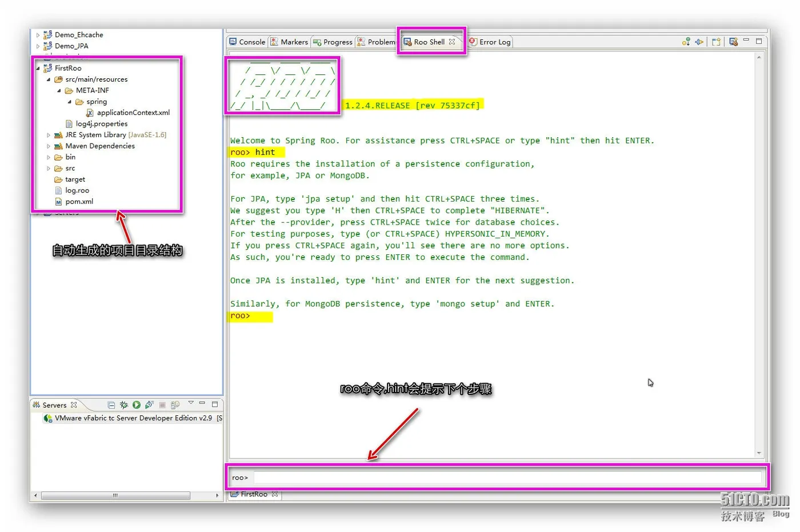Screen dimensions: 800x532
Task: Switch to the Problems tab
Action: [376, 42]
